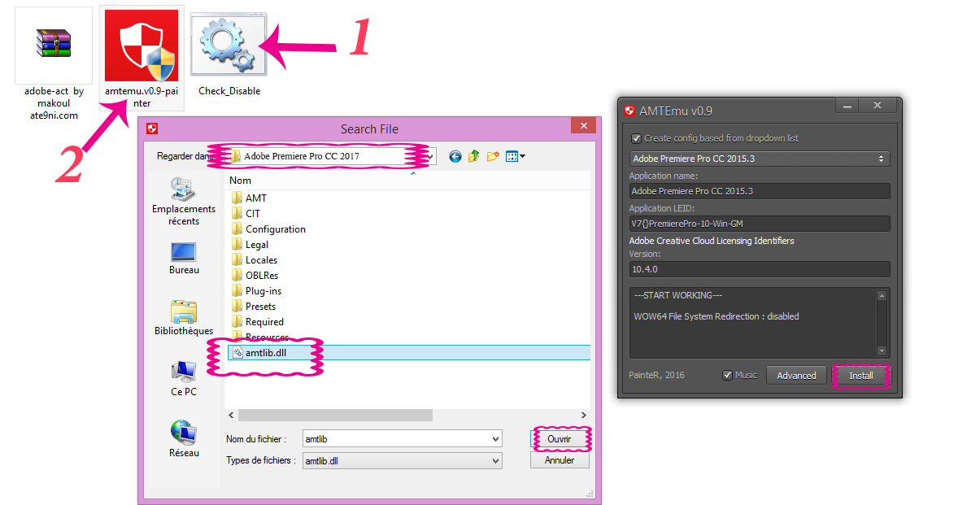The width and height of the screenshot is (980, 505).
Task: Select the OBLRes folder
Action: point(255,275)
